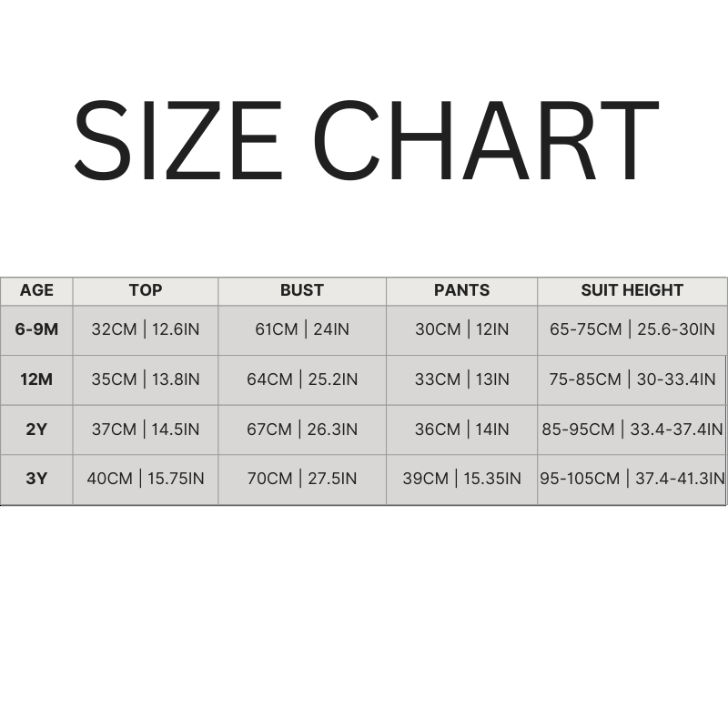This screenshot has height=728, width=728.
Task: Select the 6-9M age row label
Action: (x=36, y=329)
